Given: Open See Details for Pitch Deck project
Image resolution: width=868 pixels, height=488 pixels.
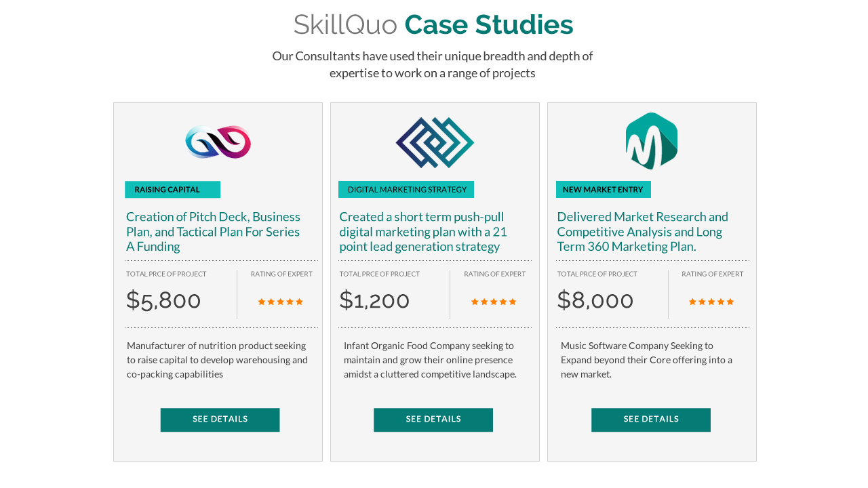Looking at the screenshot, I should (x=220, y=420).
